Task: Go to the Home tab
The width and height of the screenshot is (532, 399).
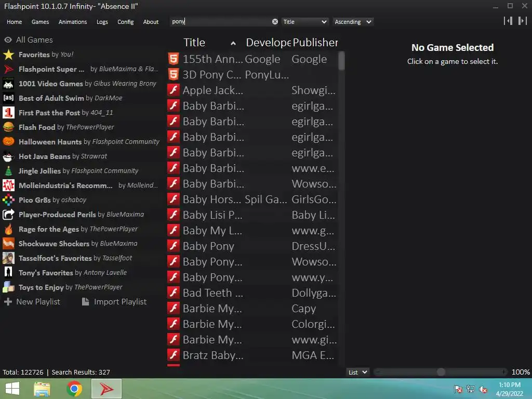Action: click(x=14, y=22)
